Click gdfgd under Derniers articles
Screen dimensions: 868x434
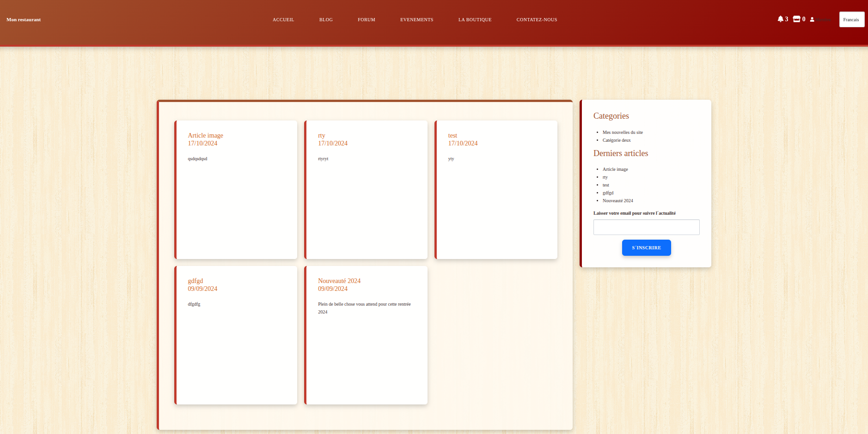pyautogui.click(x=608, y=193)
